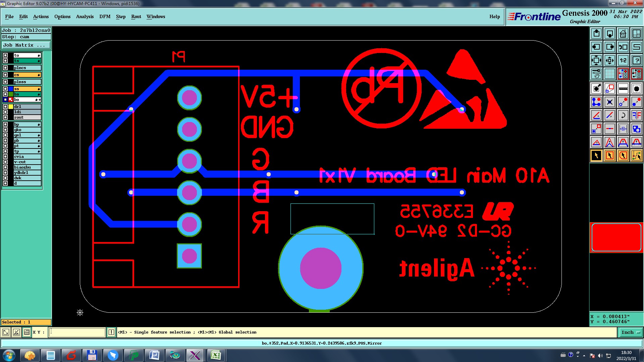Open the Windows Start button

click(9, 355)
